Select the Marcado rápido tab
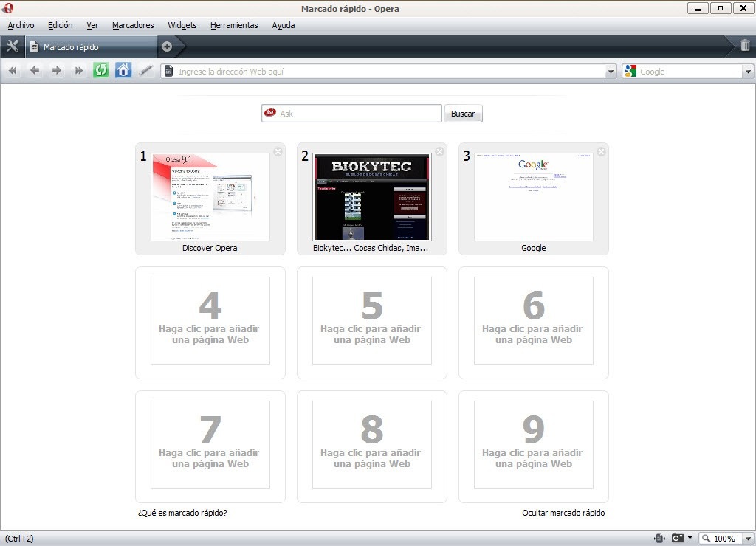 pos(91,46)
